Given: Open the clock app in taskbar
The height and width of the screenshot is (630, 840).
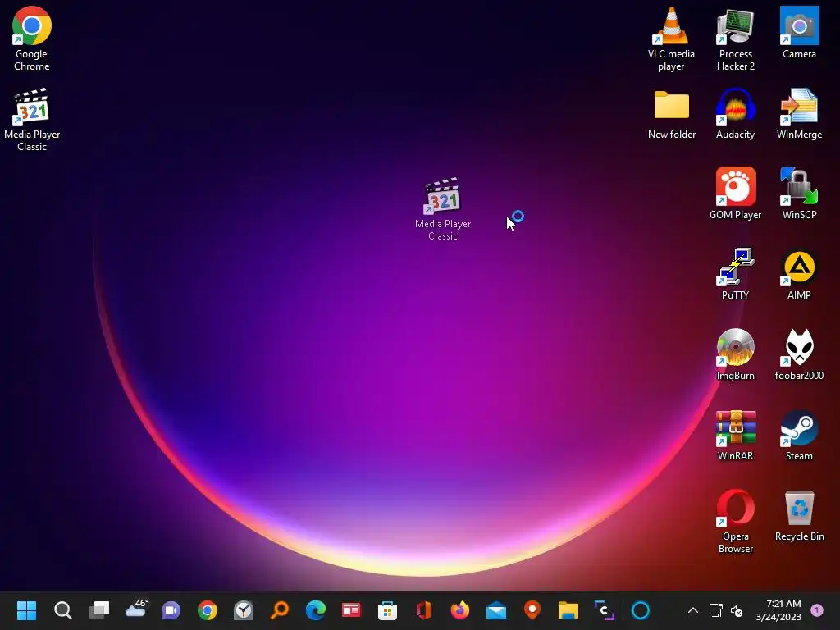Looking at the screenshot, I should [x=244, y=610].
